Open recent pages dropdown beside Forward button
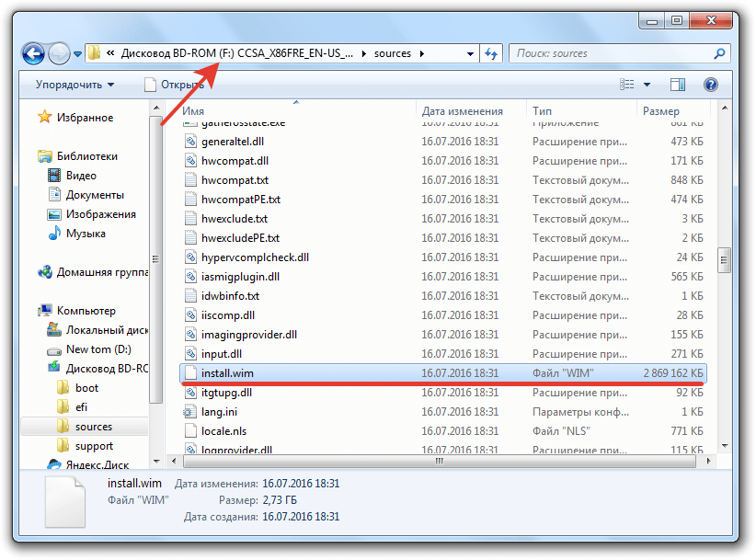This screenshot has width=756, height=560. [77, 54]
